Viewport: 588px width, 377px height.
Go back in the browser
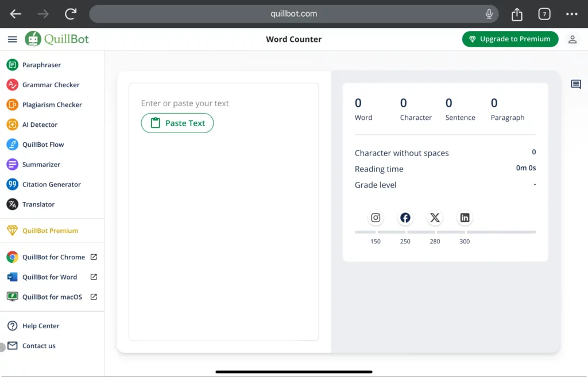(16, 14)
